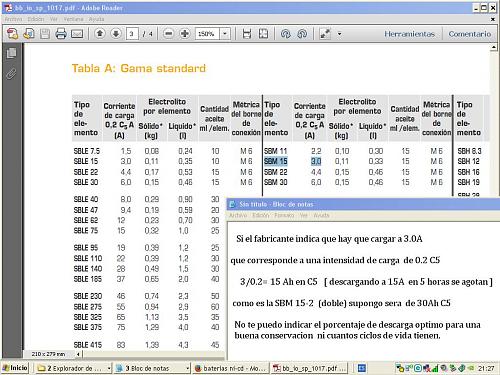
Task: Open page thumbnails panel in sidebar
Action: 11,53
